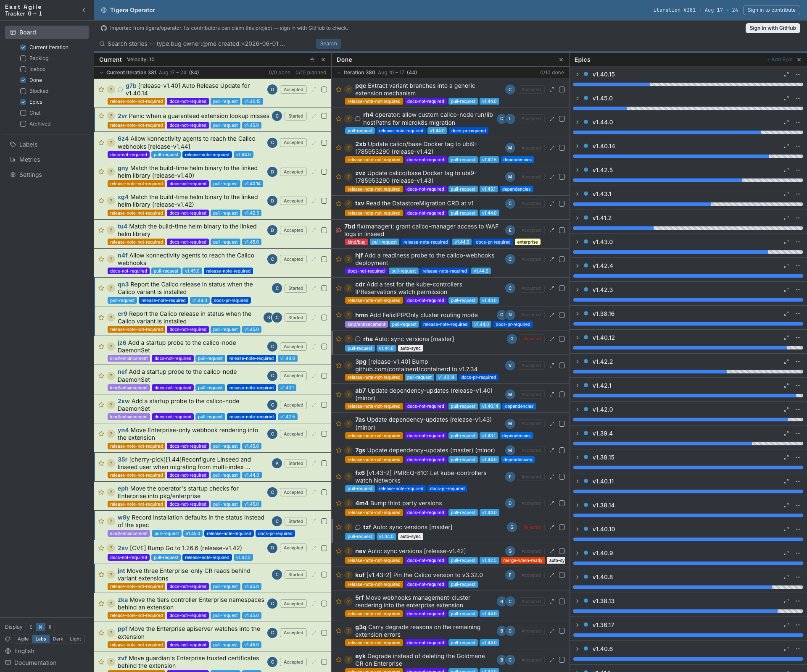The width and height of the screenshot is (807, 672).
Task: Enable the Chat panel checkbox
Action: click(x=23, y=113)
